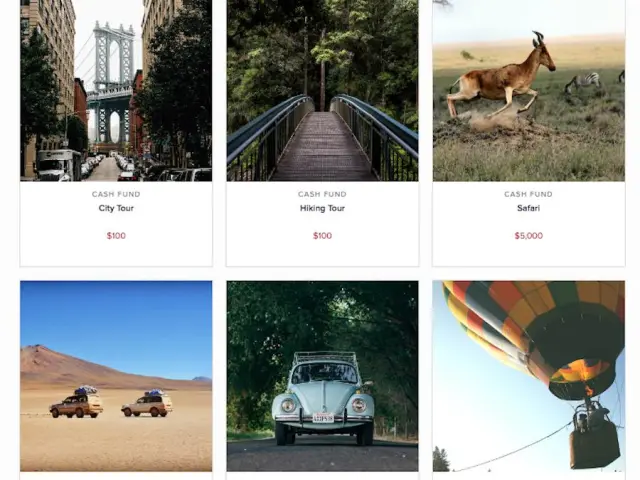The image size is (640, 480).
Task: Open the Safari antelope photo
Action: (529, 90)
